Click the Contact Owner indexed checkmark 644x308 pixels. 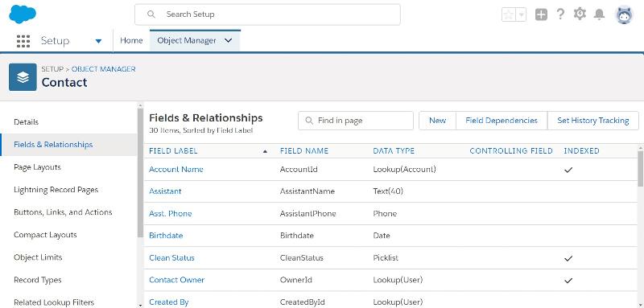click(568, 281)
